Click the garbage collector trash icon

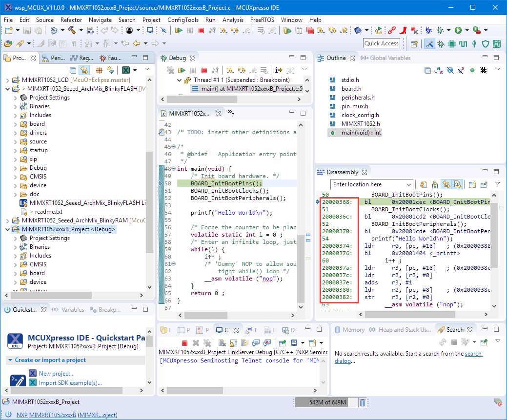[363, 402]
